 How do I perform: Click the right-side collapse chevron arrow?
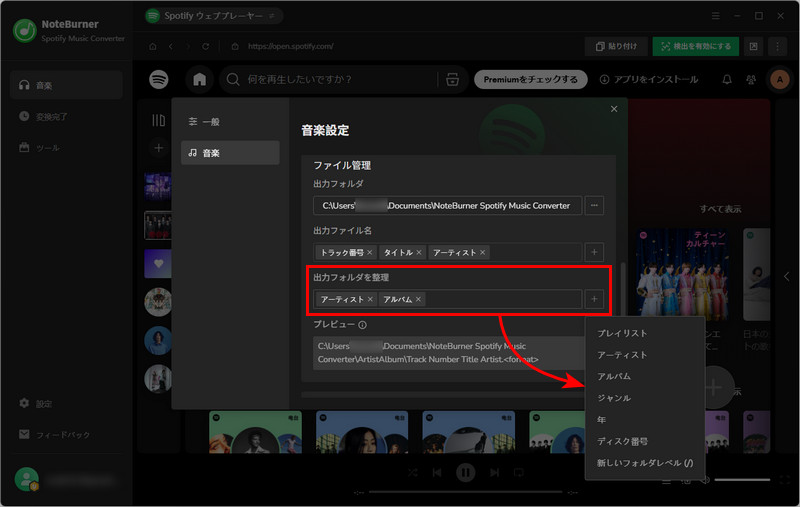[x=786, y=276]
